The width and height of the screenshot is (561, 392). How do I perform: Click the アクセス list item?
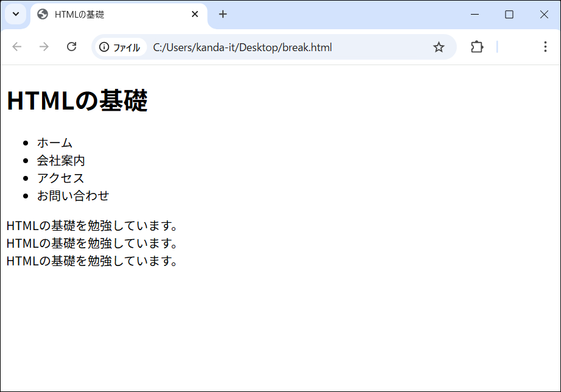(x=61, y=178)
